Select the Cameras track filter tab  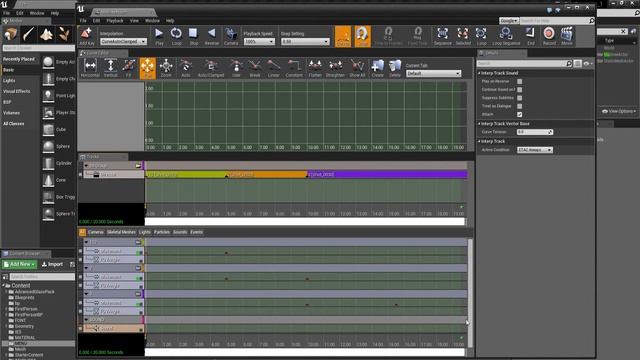(x=96, y=232)
